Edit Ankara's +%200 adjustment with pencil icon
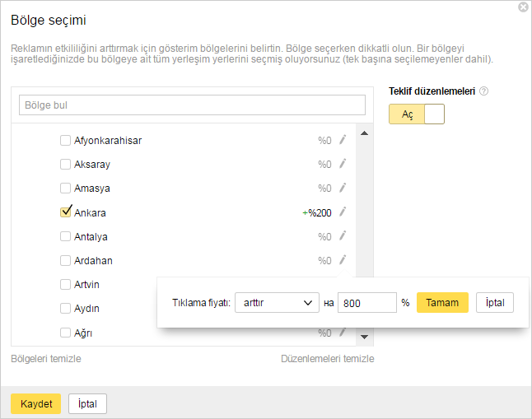The image size is (532, 419). coord(343,212)
